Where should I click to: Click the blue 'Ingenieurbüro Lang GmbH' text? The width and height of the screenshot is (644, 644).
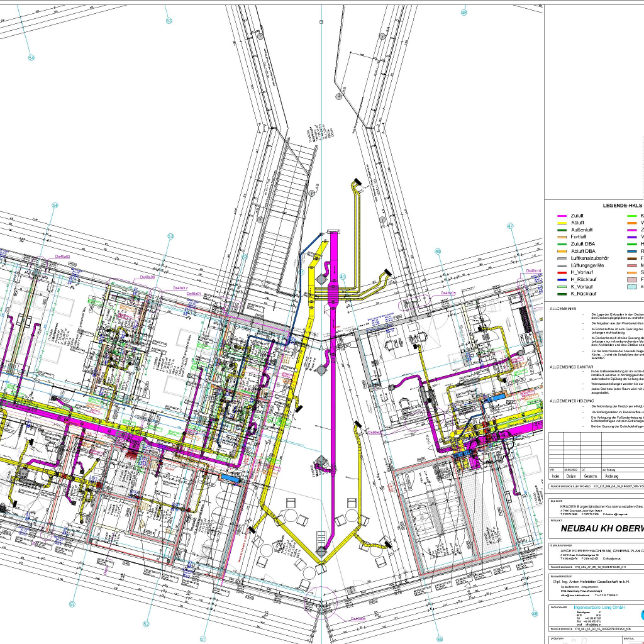(599, 607)
